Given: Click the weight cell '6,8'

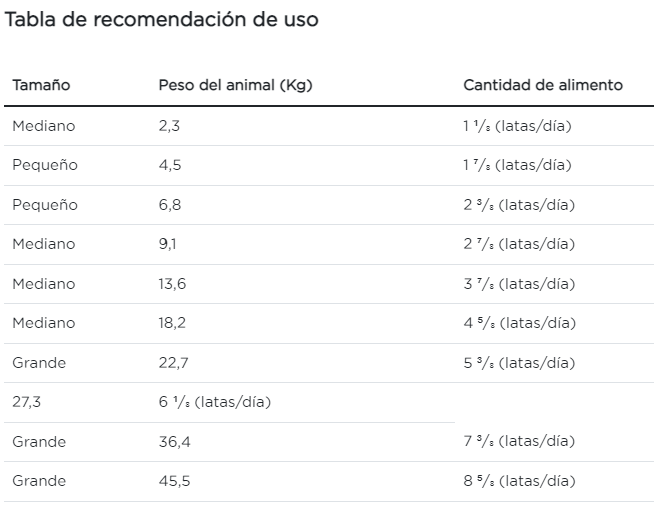Looking at the screenshot, I should 170,205.
